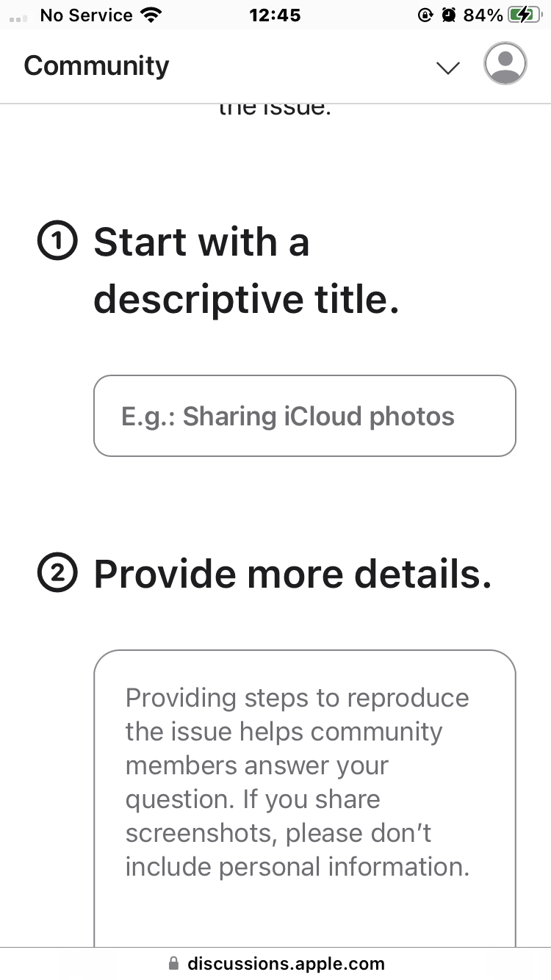Tap the circled number 2 step icon
The height and width of the screenshot is (980, 551).
click(x=57, y=574)
